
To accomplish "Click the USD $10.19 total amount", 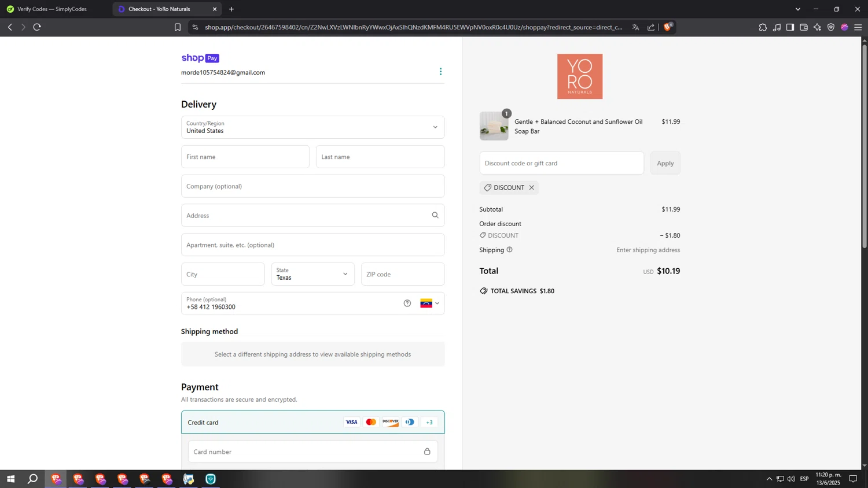I will click(661, 271).
